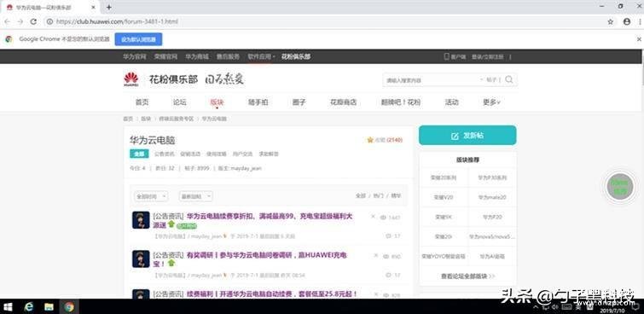
Task: Open the 全部时间 filter dropdown
Action: coord(151,196)
